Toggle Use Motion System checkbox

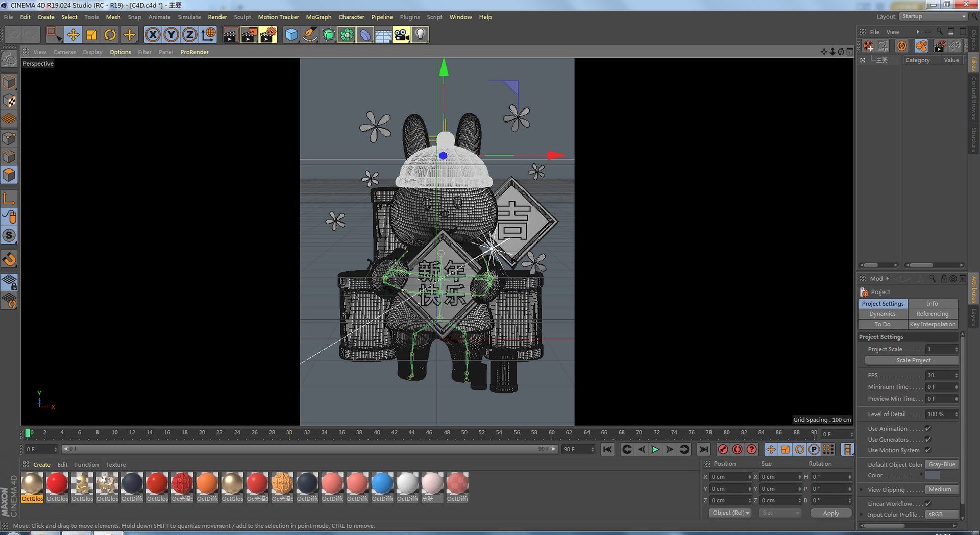[928, 450]
